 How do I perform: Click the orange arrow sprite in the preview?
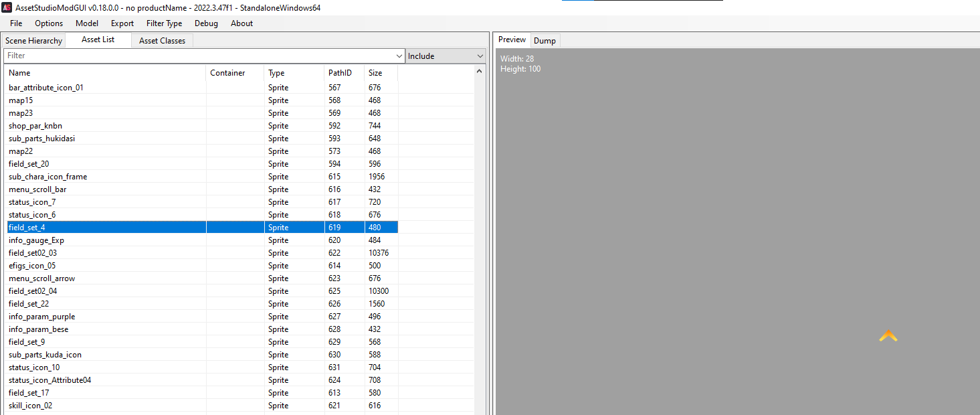(x=888, y=335)
